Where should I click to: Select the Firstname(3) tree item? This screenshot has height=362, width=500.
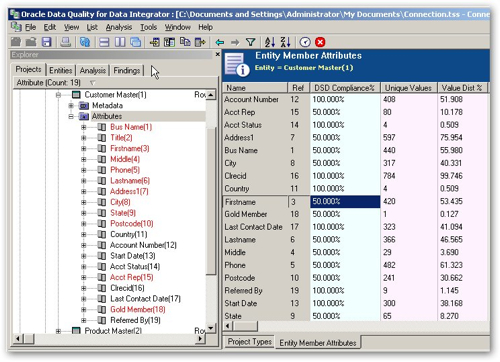coord(130,148)
